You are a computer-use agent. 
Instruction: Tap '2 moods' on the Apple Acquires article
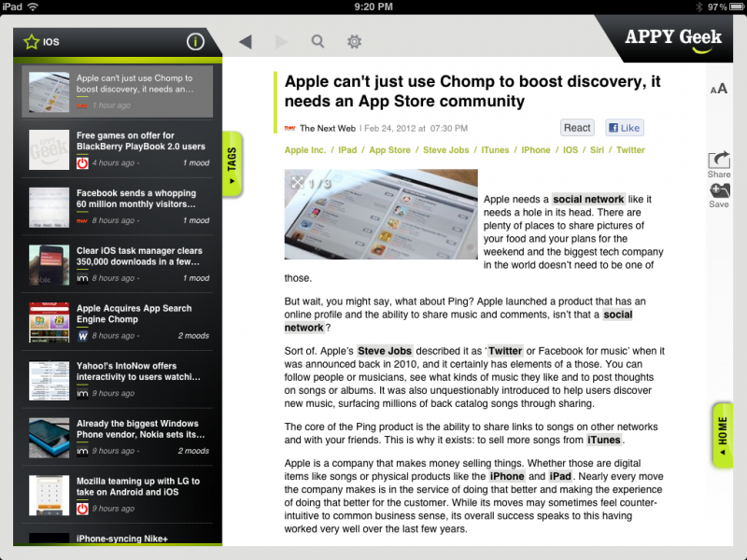tap(193, 336)
